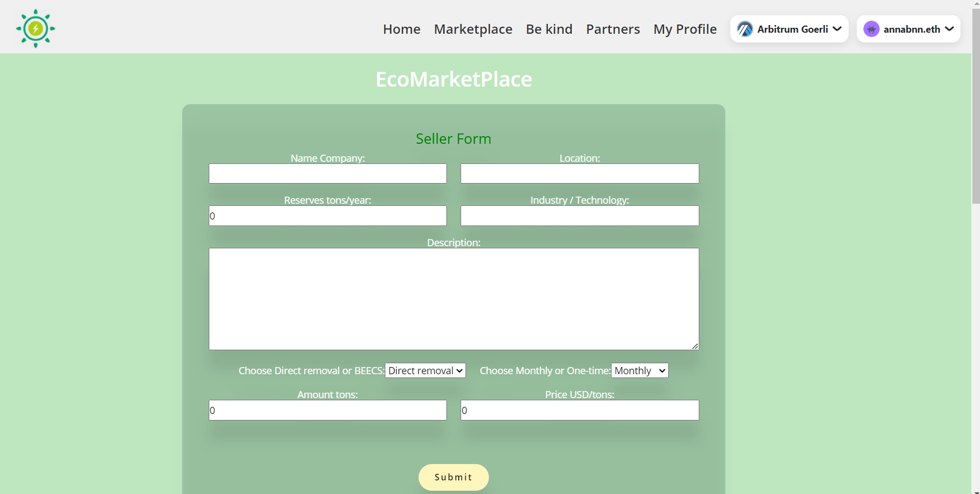Click the Industry / Technology field
The height and width of the screenshot is (494, 980).
coord(579,216)
